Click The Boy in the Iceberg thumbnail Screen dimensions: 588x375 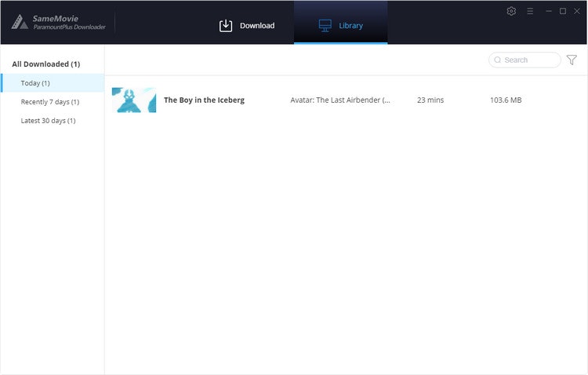[x=134, y=100]
